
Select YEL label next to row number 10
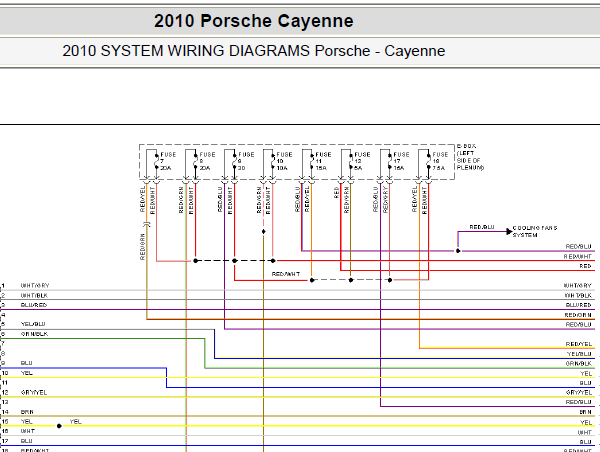point(27,373)
